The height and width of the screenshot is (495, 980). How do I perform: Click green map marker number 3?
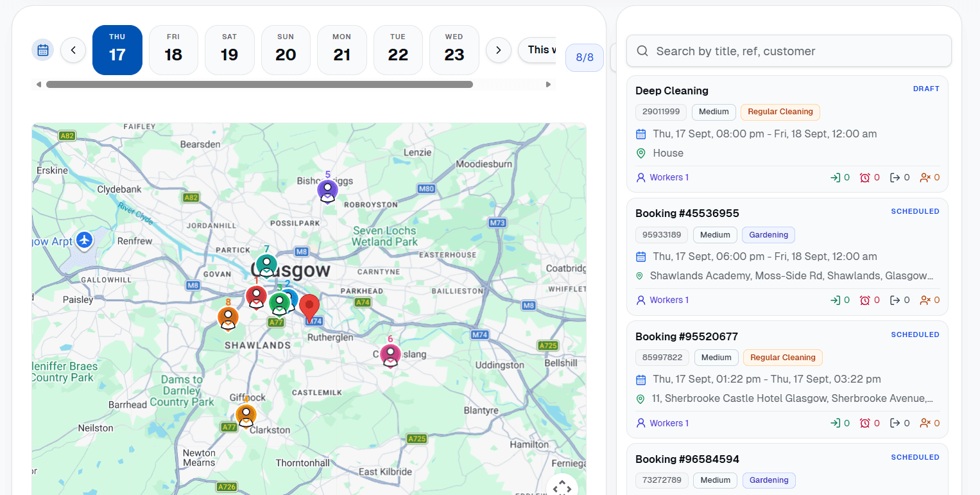coord(279,303)
